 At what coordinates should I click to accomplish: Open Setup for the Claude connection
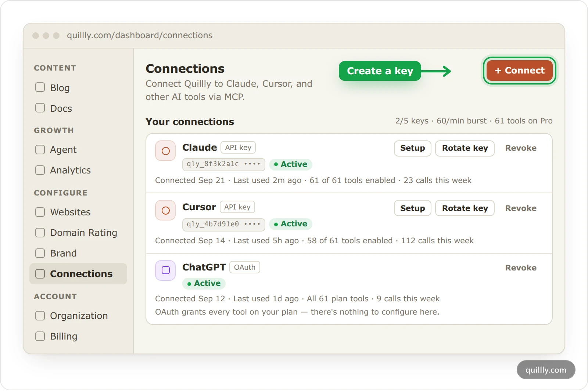(412, 148)
